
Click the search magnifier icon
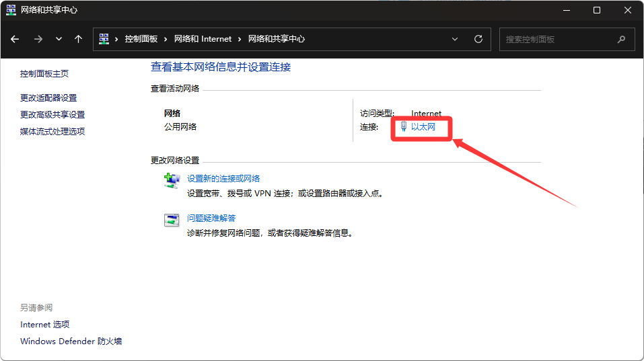tap(622, 39)
